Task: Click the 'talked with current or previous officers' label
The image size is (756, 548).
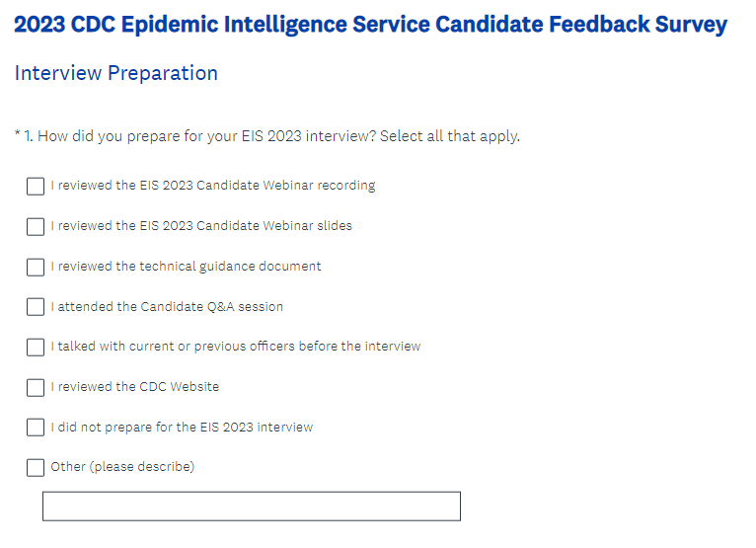Action: click(x=236, y=347)
